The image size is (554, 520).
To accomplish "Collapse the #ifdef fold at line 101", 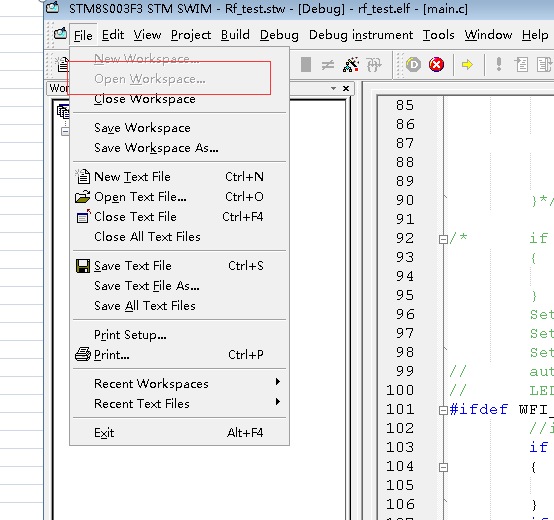I will (x=443, y=410).
